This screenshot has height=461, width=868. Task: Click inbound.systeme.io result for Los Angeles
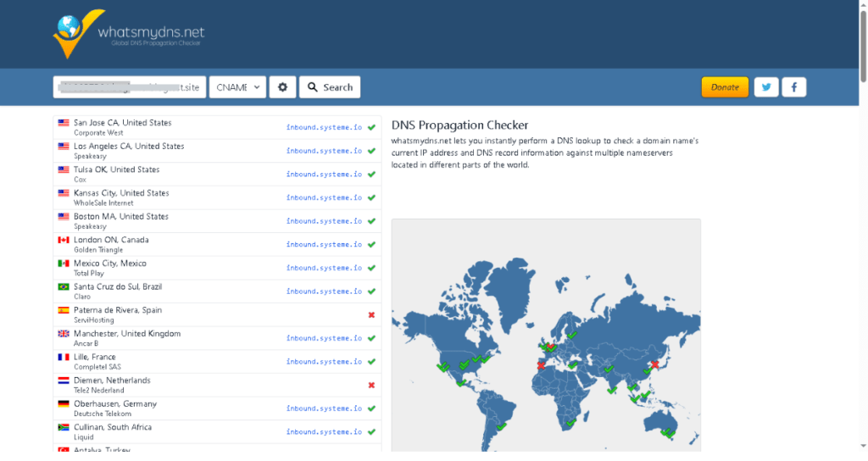(324, 151)
